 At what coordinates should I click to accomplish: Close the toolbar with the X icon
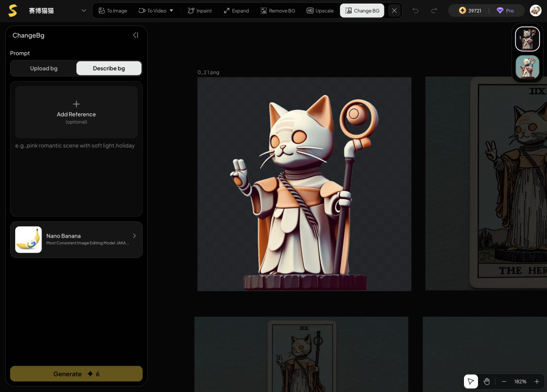pyautogui.click(x=394, y=11)
